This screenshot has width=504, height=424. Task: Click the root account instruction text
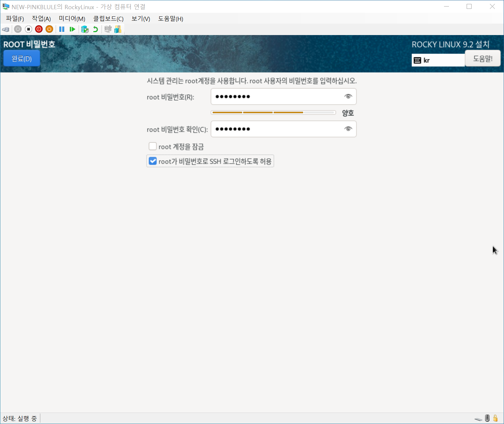(x=252, y=81)
